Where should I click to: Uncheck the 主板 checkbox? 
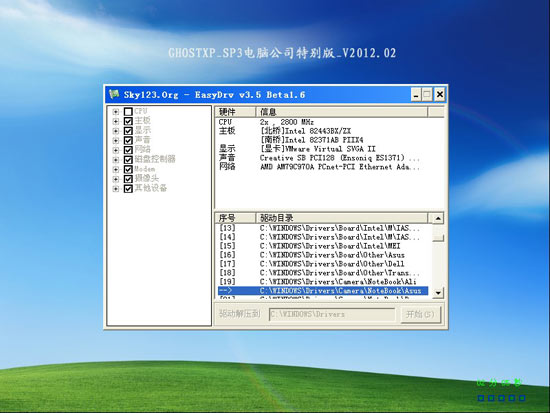coord(128,121)
